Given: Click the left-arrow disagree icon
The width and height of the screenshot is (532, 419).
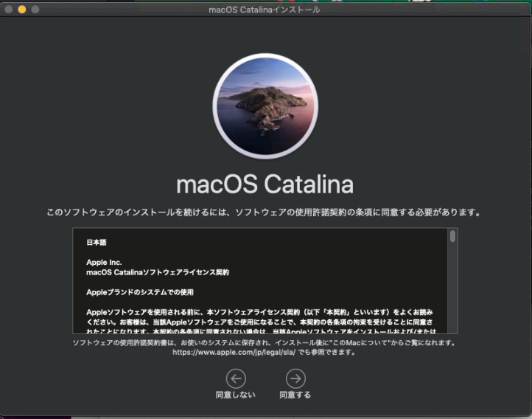Looking at the screenshot, I should (x=236, y=378).
